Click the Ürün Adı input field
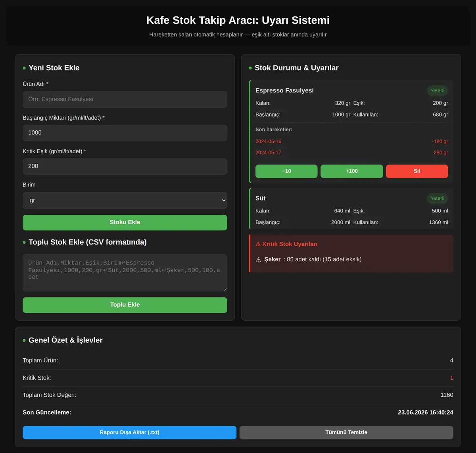Screen dimensions: 476x453 (125, 99)
